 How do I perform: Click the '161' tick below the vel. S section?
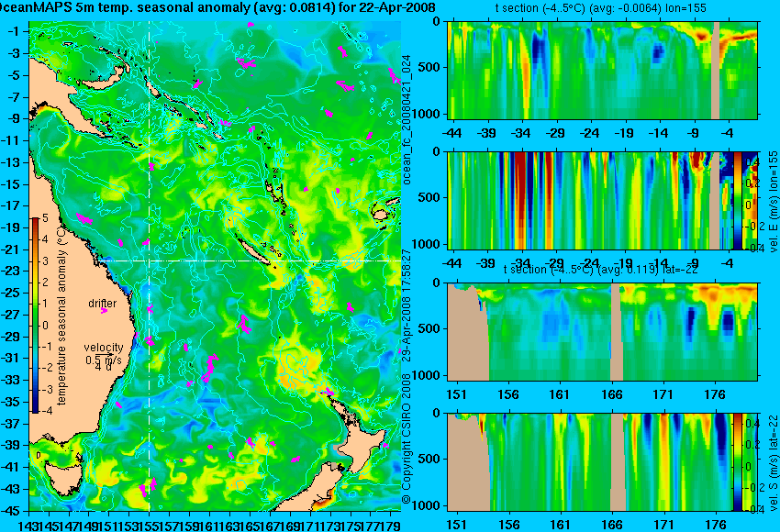point(560,525)
